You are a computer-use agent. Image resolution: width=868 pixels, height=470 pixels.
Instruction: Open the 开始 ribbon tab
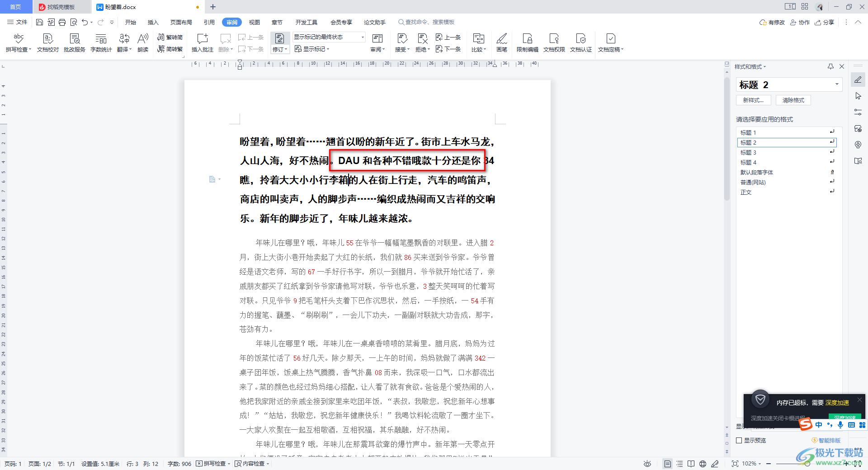tap(131, 22)
